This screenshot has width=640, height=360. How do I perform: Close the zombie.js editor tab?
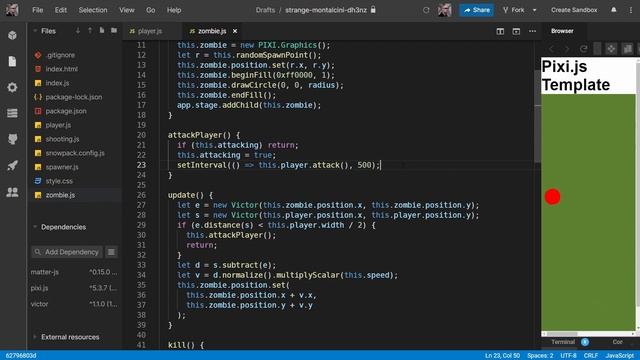click(235, 31)
